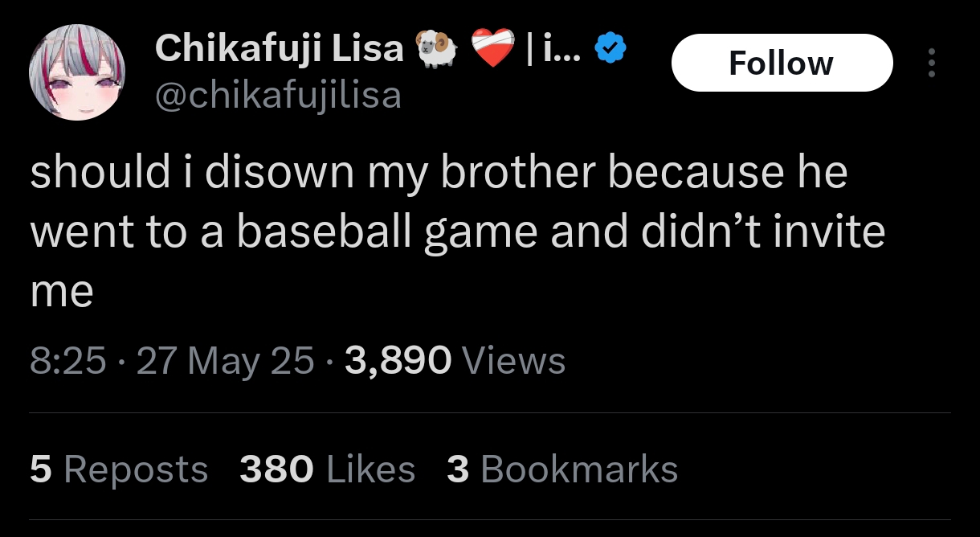Click the word "brother" in the tweet
980x537 pixels.
(519, 173)
